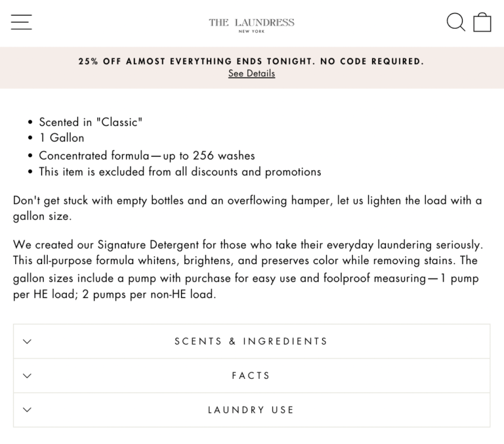Click the 'Scented in Classic' bullet
This screenshot has height=444, width=504.
[91, 122]
